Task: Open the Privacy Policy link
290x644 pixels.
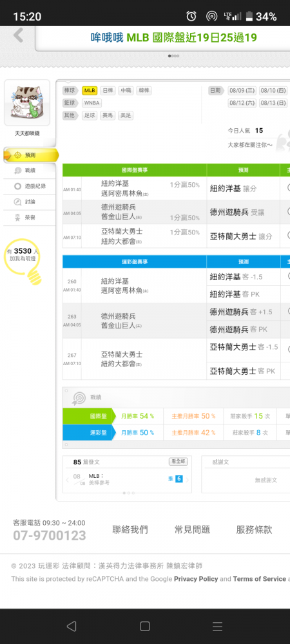Action: (196, 579)
